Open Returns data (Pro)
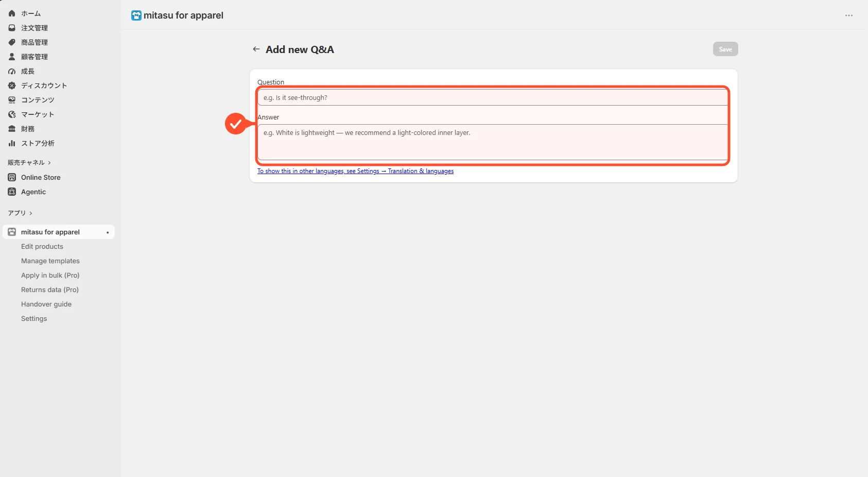The height and width of the screenshot is (477, 868). click(50, 289)
